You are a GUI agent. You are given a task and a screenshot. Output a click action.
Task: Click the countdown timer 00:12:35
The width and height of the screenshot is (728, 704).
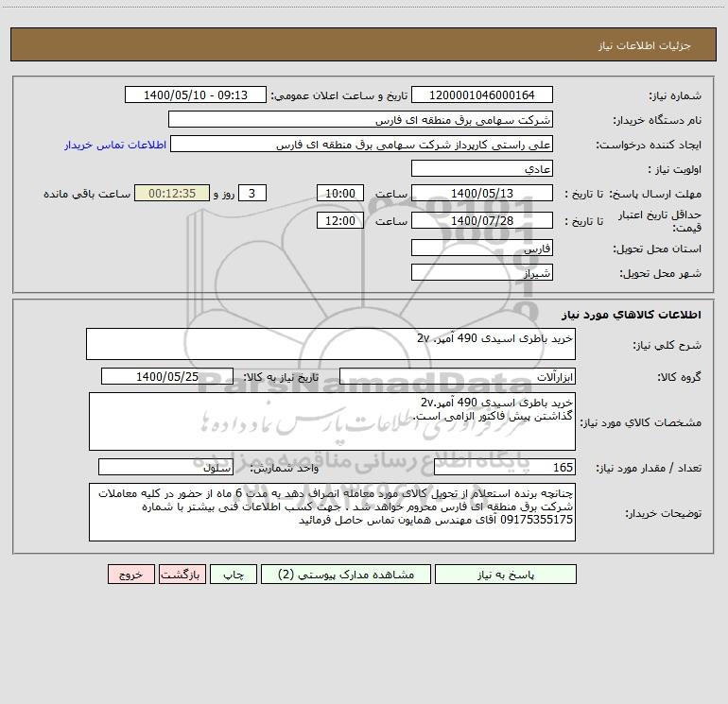pyautogui.click(x=172, y=193)
